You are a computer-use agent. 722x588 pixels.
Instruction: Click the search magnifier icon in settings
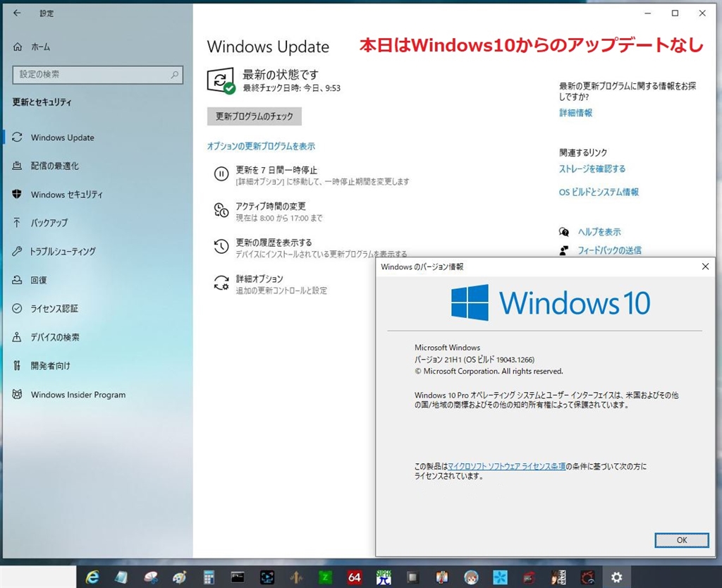point(175,75)
